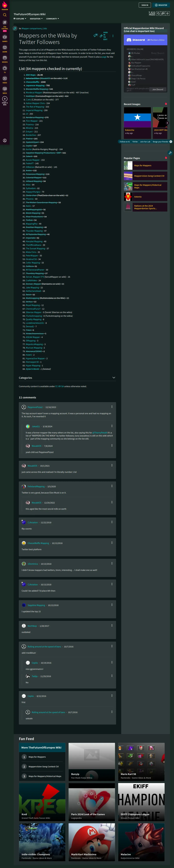174x868 pixels.
Task: Open Paris 2024/Look of the Games card
Action: click(x=91, y=802)
